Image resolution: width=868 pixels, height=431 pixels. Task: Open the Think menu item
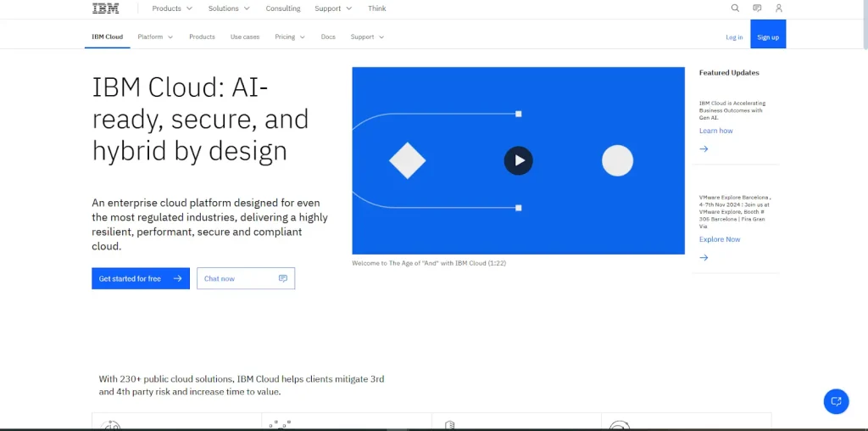[377, 8]
